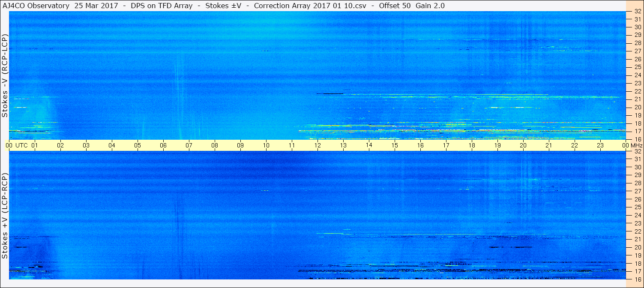Viewport: 644px width, 288px height.
Task: Select the 10 hour marker on the UTC axis
Action: tap(266, 145)
